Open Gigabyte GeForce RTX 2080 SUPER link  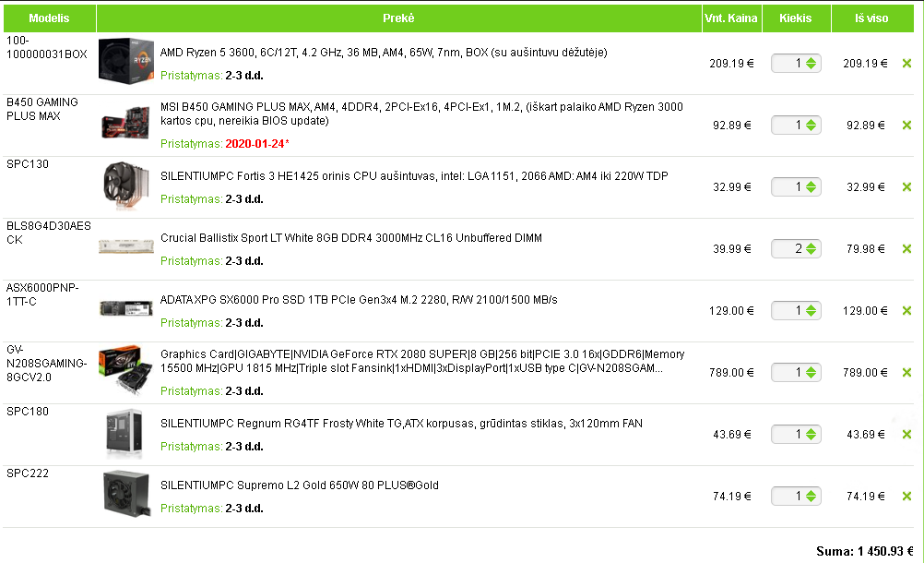point(422,362)
